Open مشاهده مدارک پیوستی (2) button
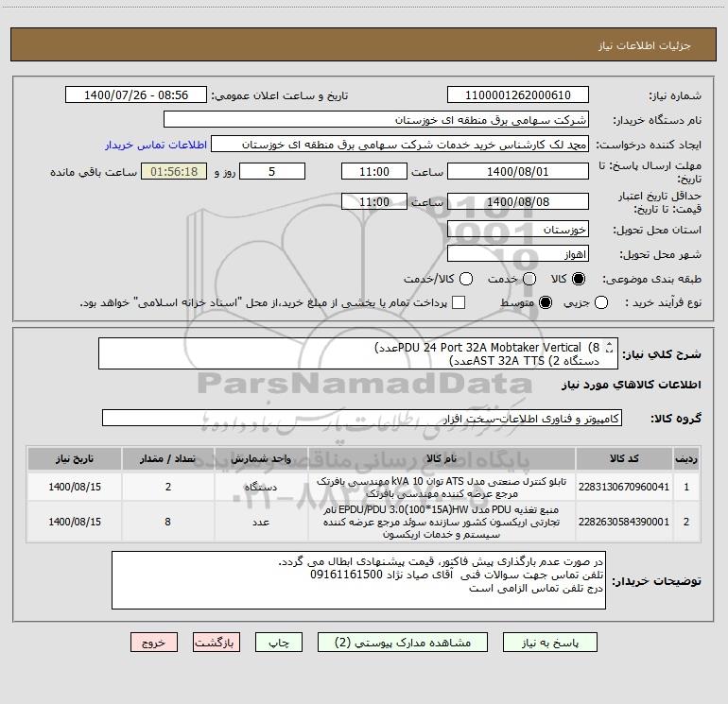 403,643
